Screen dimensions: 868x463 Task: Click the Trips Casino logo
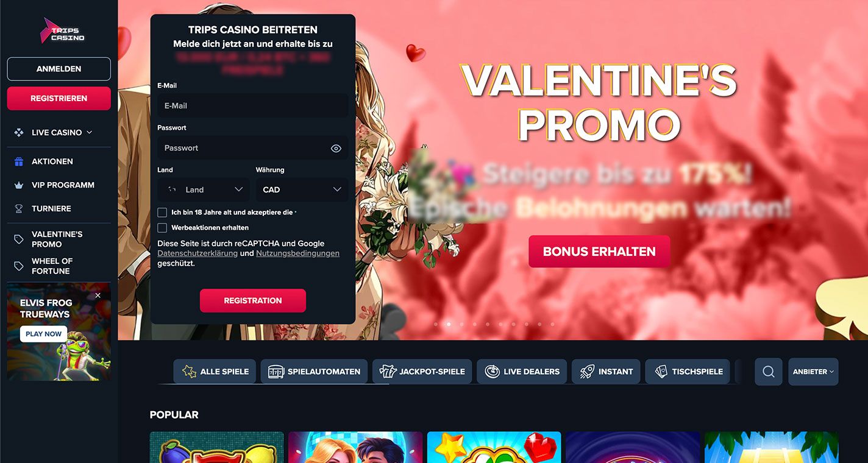click(63, 30)
